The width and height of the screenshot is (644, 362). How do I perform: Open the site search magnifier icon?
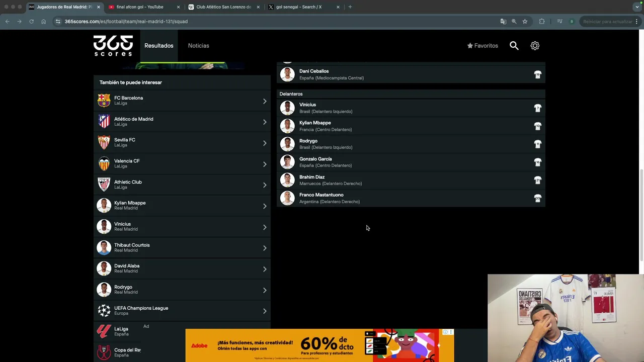coord(514,46)
